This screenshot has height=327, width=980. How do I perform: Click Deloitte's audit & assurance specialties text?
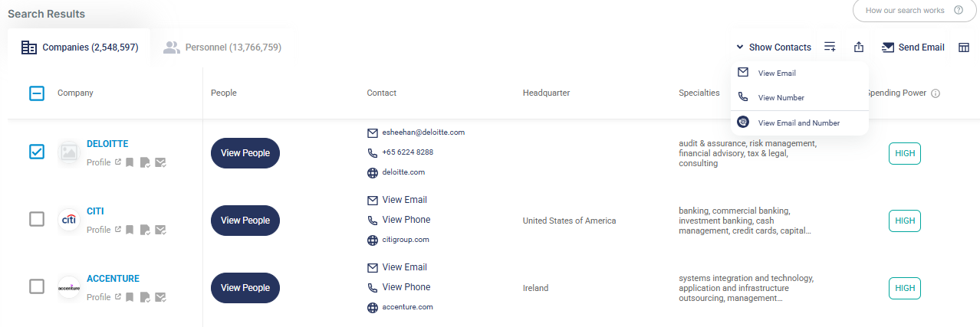(748, 153)
